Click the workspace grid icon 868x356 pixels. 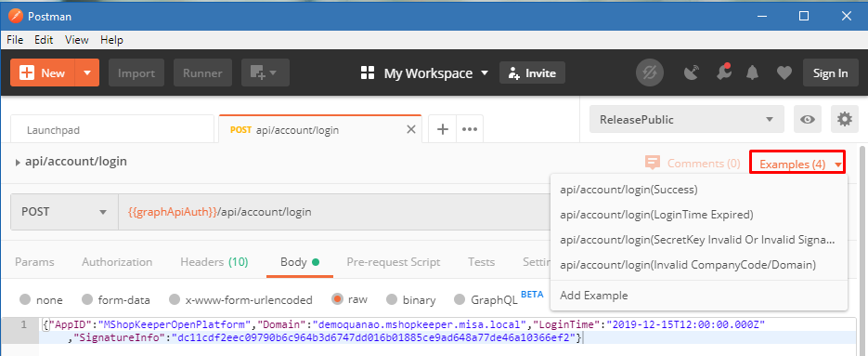coord(368,73)
